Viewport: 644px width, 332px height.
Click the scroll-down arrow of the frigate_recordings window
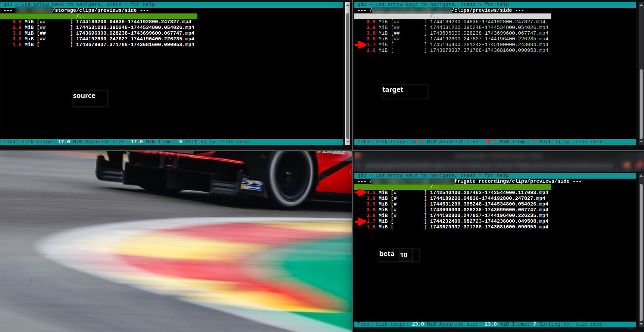pyautogui.click(x=641, y=325)
